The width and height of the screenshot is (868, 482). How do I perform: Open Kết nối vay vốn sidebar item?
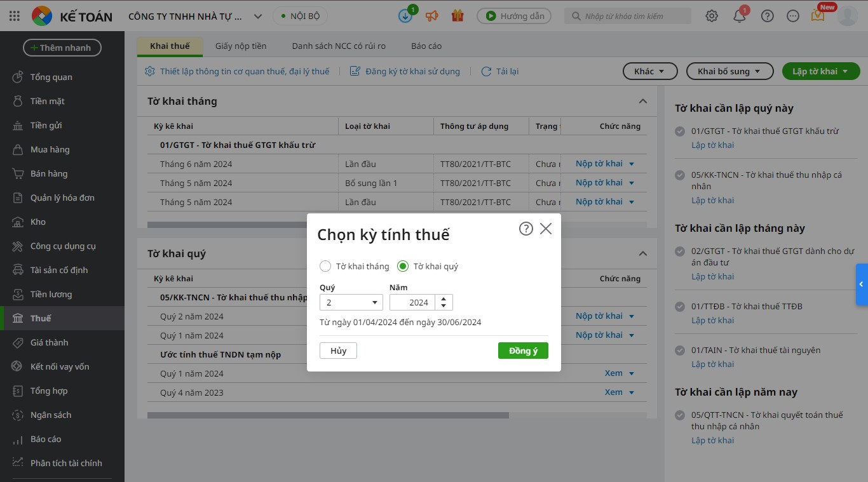point(62,366)
